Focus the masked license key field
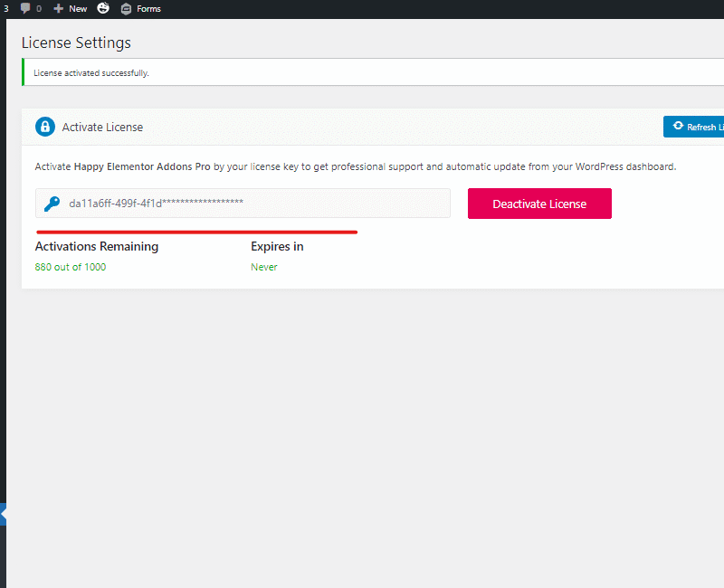The width and height of the screenshot is (724, 588). 243,203
